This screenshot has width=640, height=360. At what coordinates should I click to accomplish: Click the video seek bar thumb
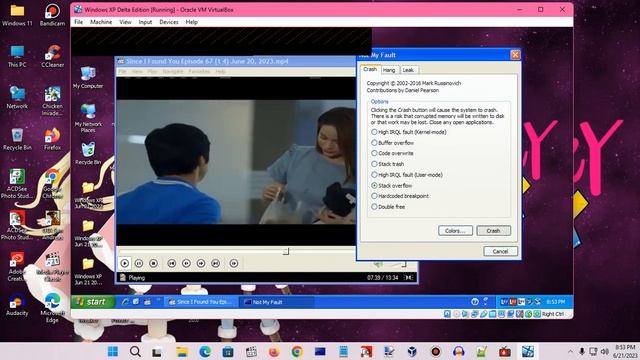pyautogui.click(x=286, y=251)
